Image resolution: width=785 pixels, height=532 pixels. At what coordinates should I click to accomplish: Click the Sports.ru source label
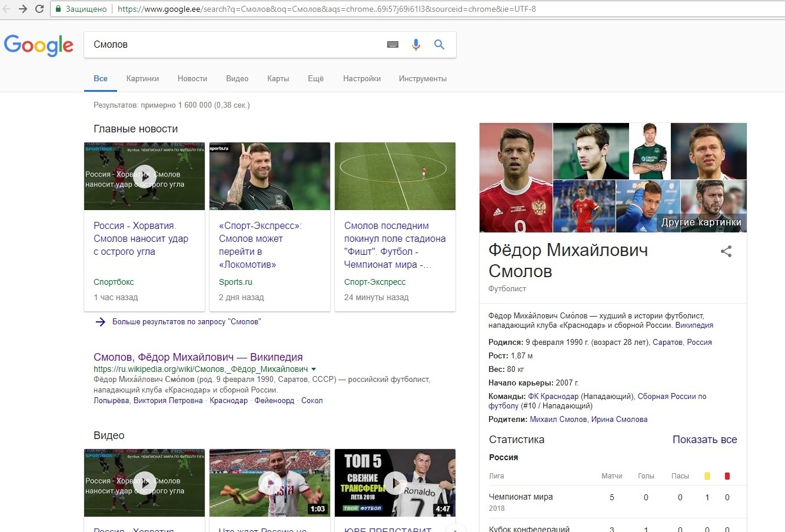point(235,282)
